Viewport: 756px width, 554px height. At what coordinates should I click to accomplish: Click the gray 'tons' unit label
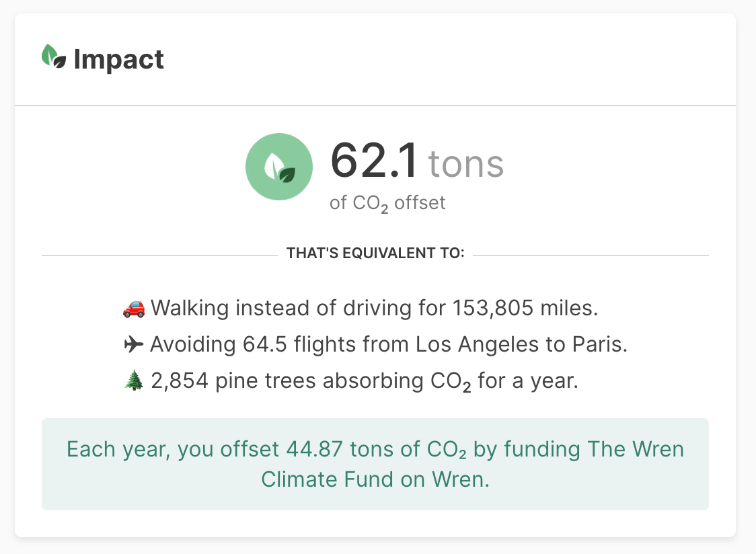coord(465,165)
